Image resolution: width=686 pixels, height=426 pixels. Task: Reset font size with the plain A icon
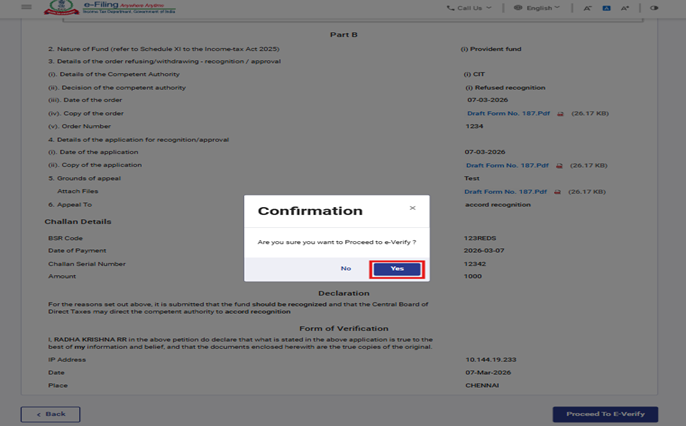[x=606, y=8]
